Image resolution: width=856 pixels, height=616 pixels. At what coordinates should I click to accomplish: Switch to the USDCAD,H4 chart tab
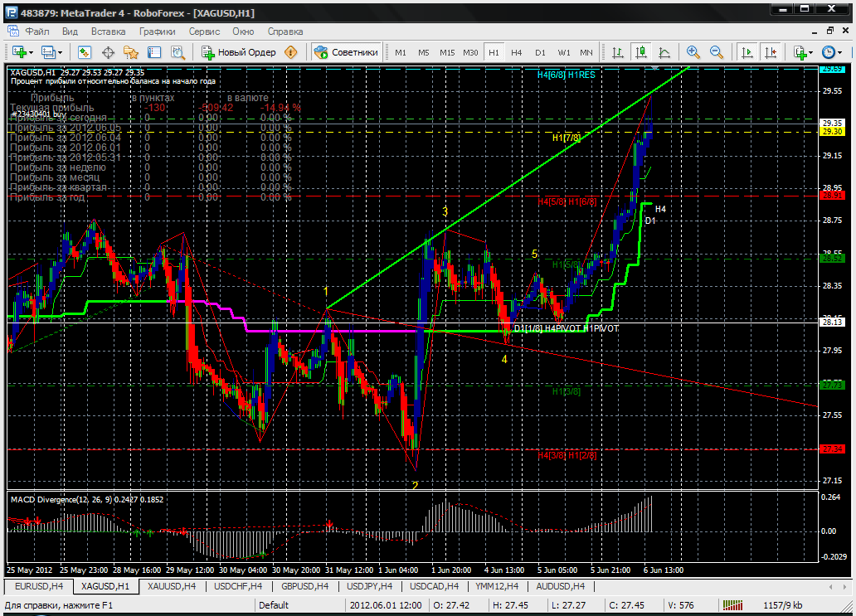(x=434, y=586)
